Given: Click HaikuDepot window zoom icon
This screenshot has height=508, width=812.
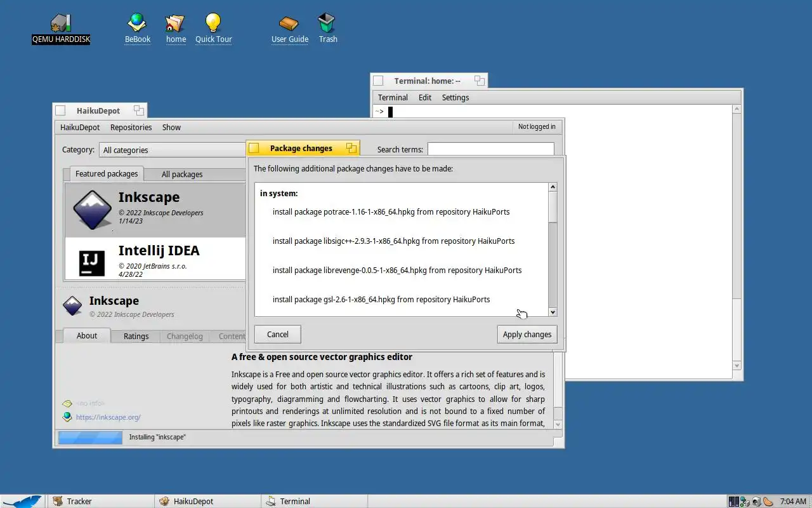Looking at the screenshot, I should 138,110.
